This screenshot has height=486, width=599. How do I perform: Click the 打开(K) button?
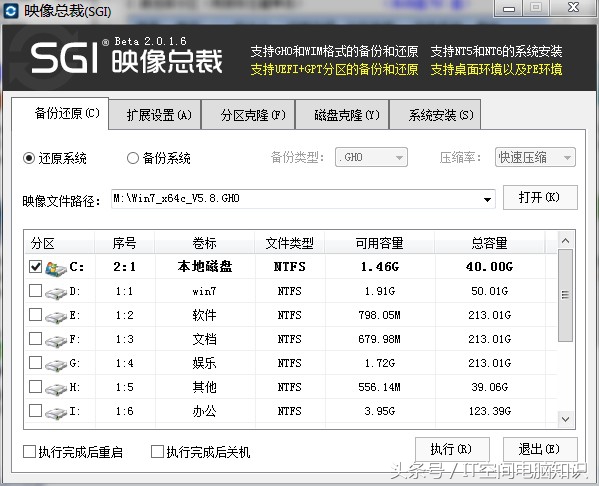click(x=540, y=197)
